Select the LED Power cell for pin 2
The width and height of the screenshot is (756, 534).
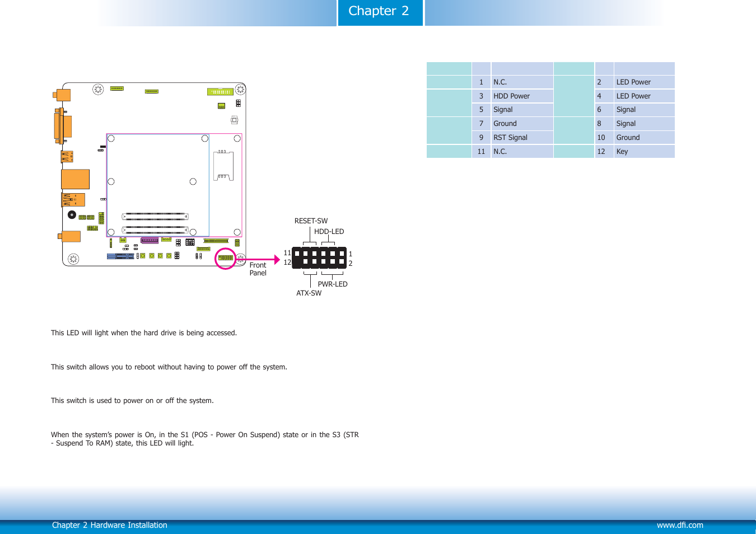[644, 82]
